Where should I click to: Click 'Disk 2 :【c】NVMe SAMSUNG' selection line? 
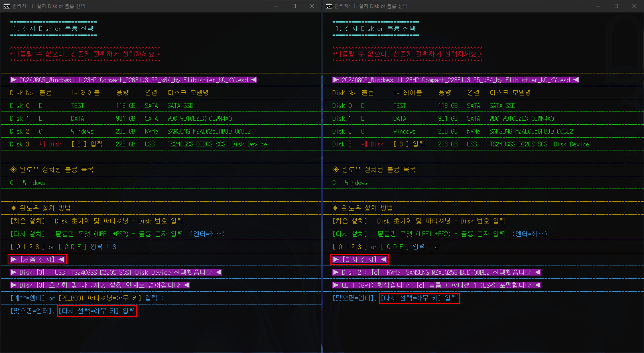437,272
